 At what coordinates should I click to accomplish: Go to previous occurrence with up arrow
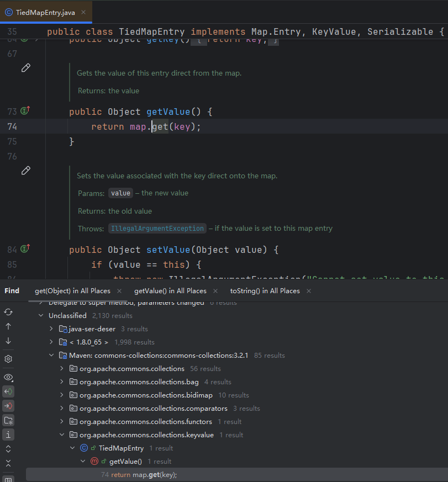8,326
